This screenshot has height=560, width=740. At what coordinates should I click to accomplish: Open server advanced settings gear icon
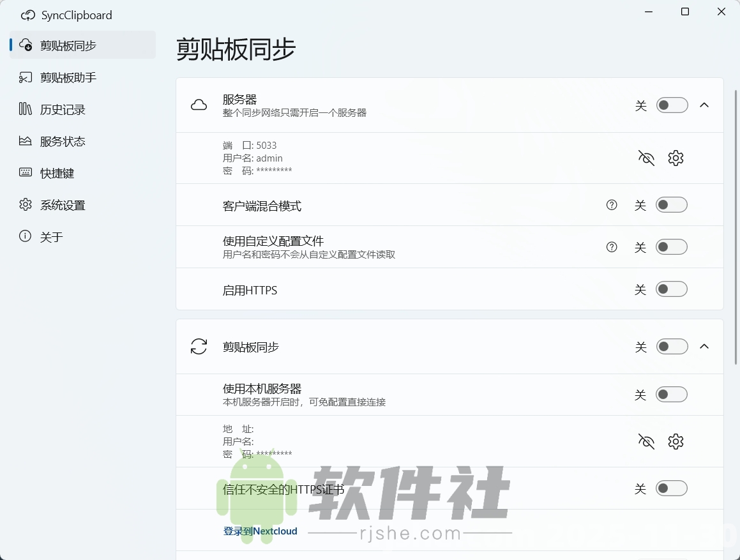676,158
